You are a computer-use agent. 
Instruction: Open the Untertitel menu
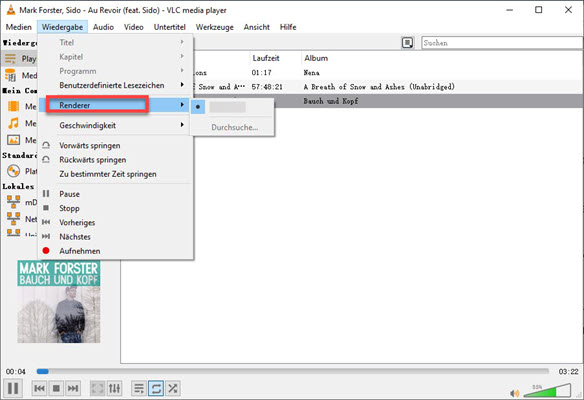pyautogui.click(x=169, y=27)
